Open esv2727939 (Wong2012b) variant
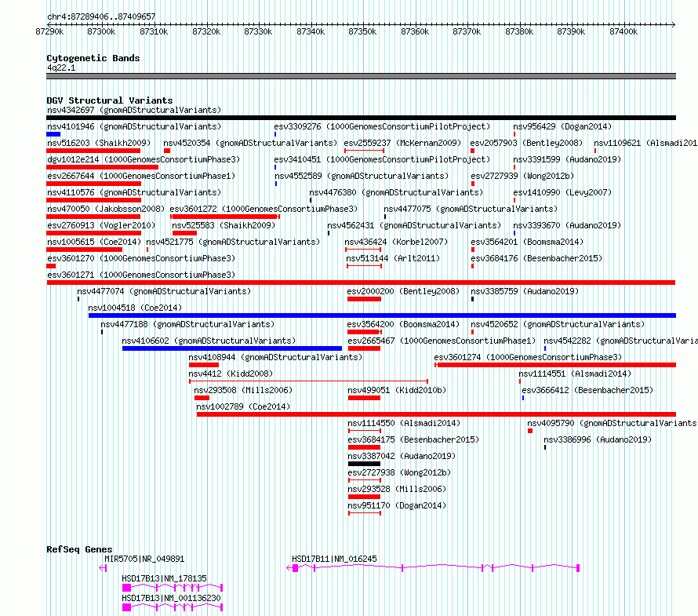 coord(522,176)
